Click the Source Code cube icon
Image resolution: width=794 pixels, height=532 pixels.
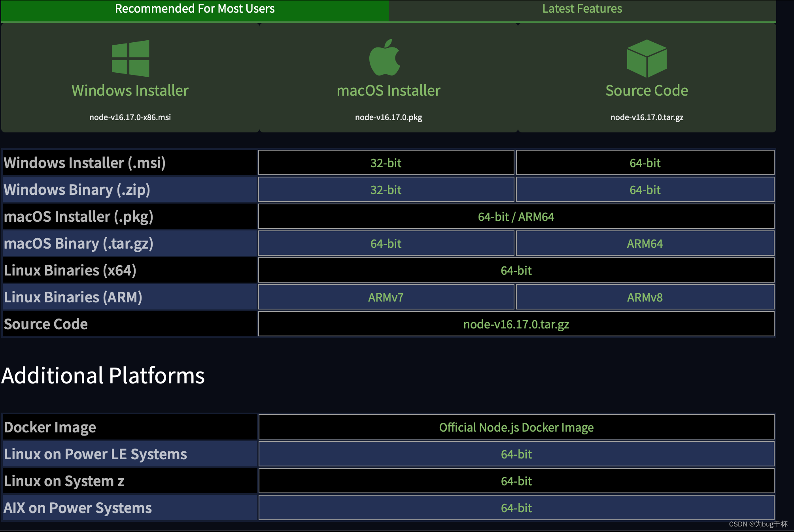pos(647,58)
